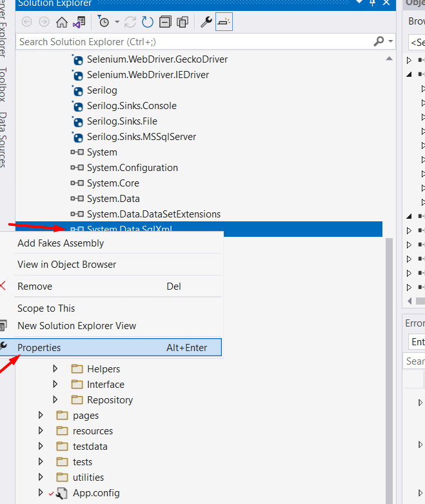The image size is (425, 504).
Task: Expand the App.config node
Action: [41, 492]
